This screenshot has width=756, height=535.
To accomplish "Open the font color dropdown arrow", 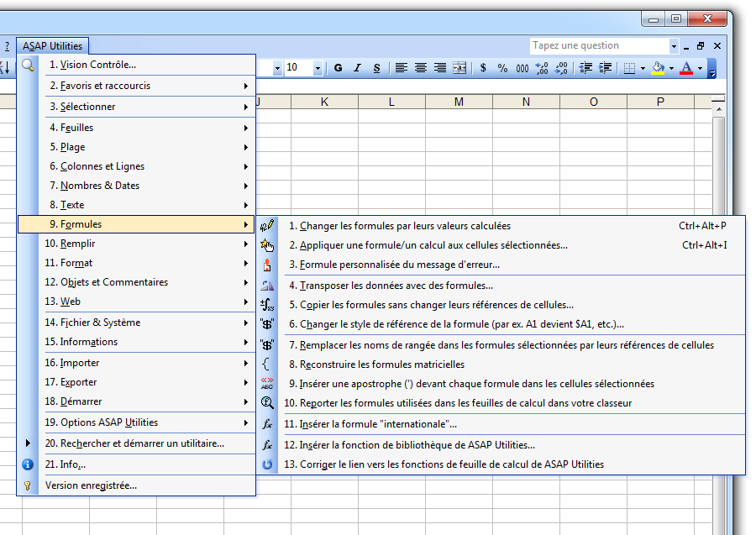I will click(700, 68).
